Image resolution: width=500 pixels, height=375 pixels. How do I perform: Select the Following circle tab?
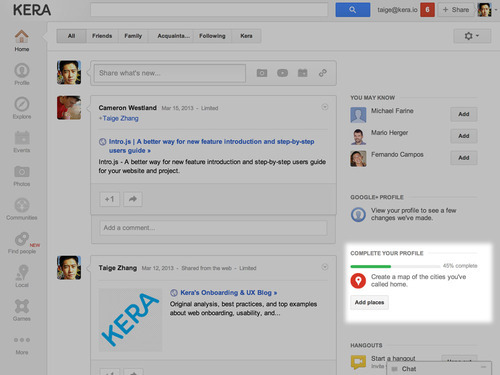(212, 36)
